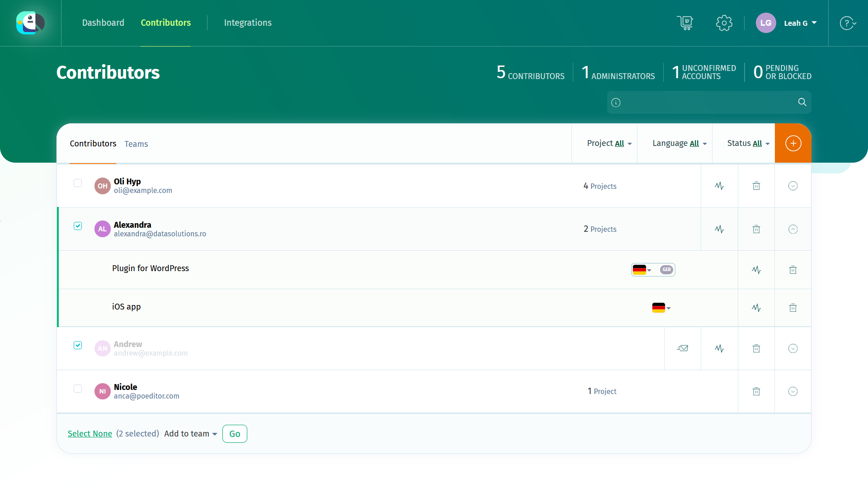
Task: Click the alexandra@datasolutions.ro email
Action: [160, 234]
